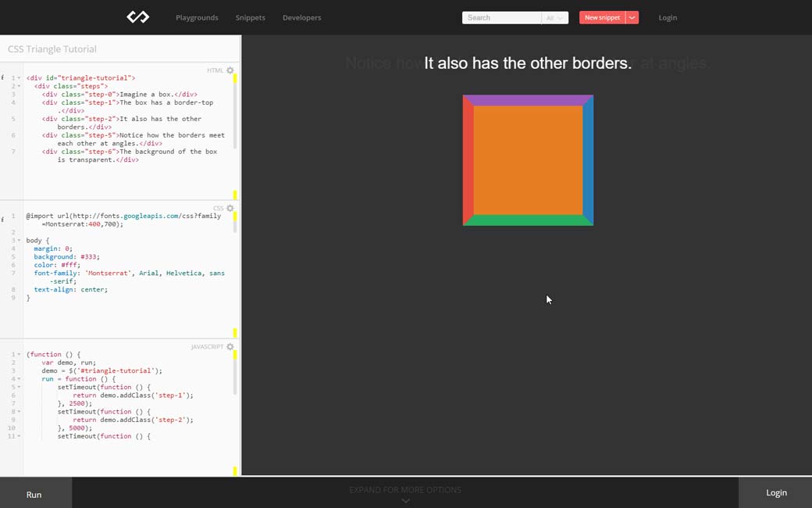Open the search filter 'All' dropdown
Screen dimensions: 812x508
554,17
